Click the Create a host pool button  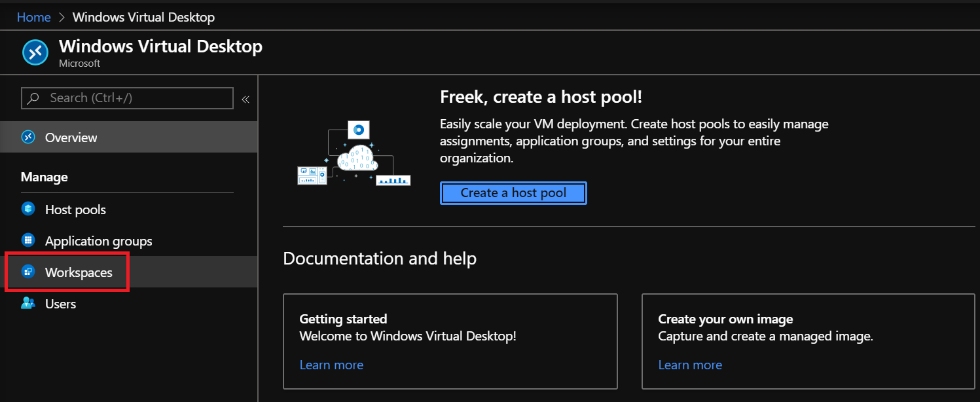point(513,193)
